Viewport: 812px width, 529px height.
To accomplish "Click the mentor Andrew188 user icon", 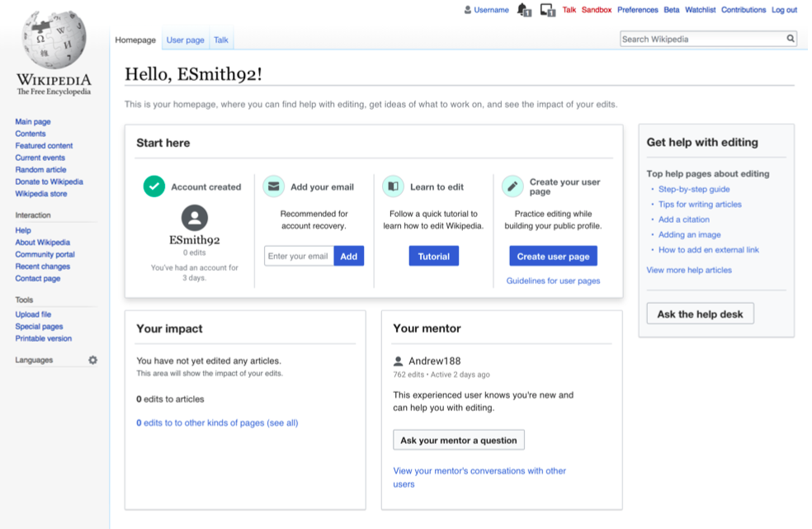I will pyautogui.click(x=399, y=361).
